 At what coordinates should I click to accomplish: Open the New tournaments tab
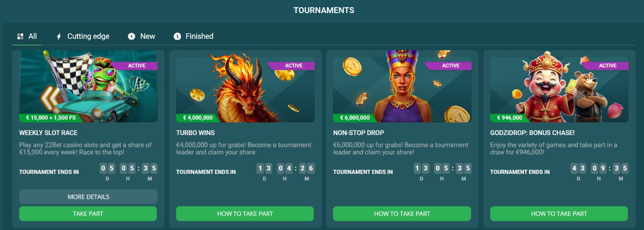[x=142, y=36]
